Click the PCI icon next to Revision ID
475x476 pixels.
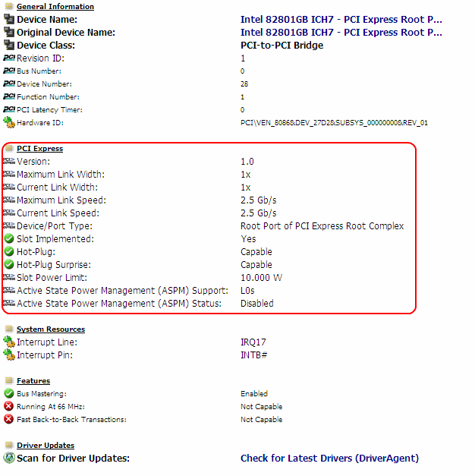point(9,58)
